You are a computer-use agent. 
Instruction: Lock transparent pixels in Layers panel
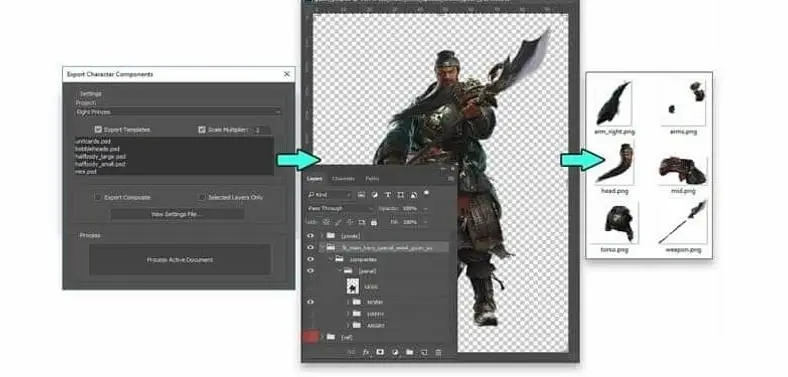pos(326,222)
